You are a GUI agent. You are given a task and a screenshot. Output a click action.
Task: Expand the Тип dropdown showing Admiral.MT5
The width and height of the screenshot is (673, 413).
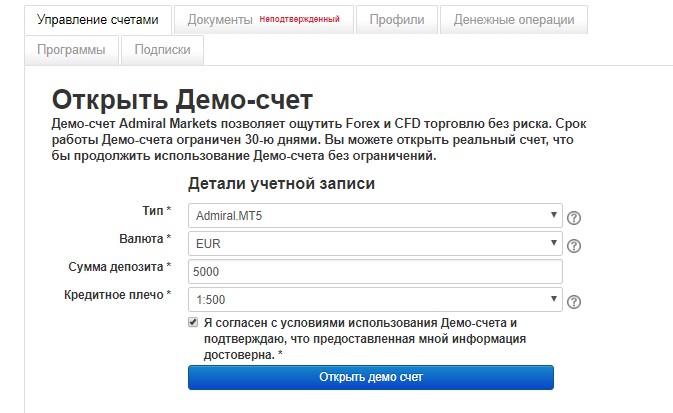pyautogui.click(x=375, y=216)
